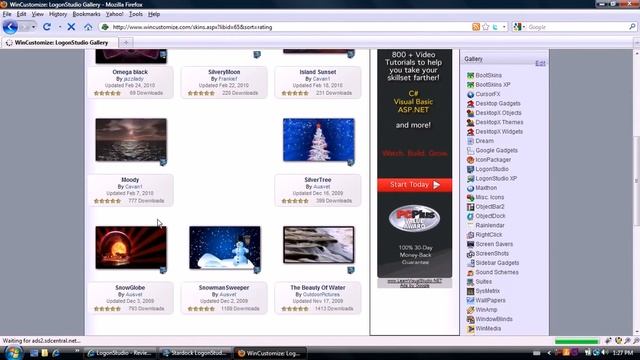Click the download badge on SilverTree thumbnail
The image size is (640, 360).
pos(351,162)
